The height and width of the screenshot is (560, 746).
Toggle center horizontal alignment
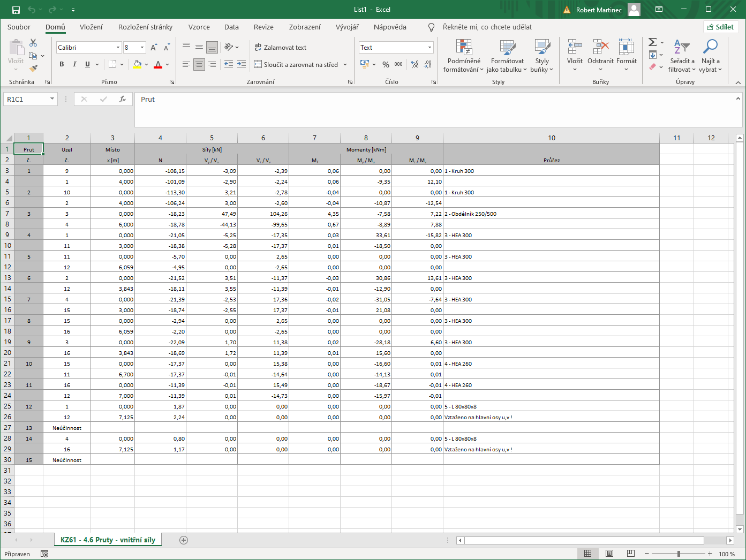[x=199, y=64]
